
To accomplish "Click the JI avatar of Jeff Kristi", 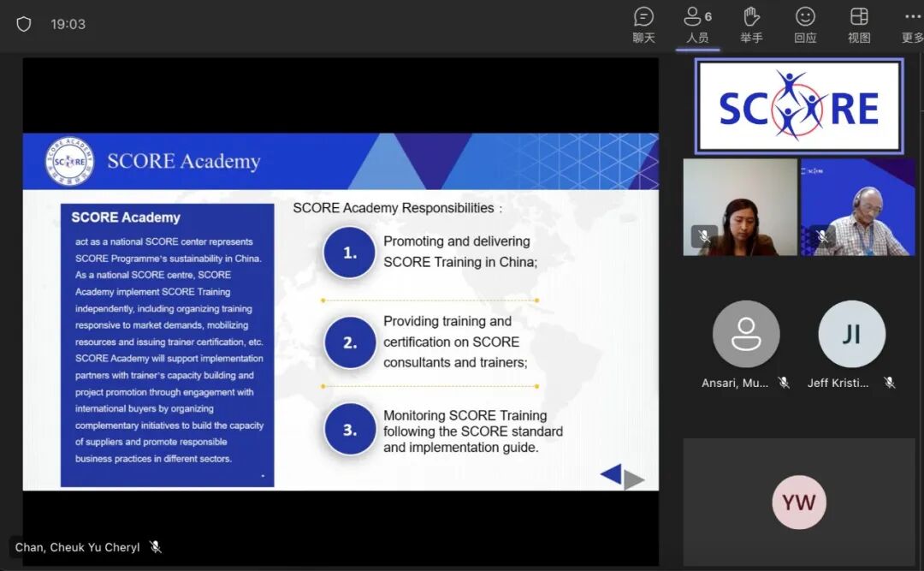I will pyautogui.click(x=851, y=334).
